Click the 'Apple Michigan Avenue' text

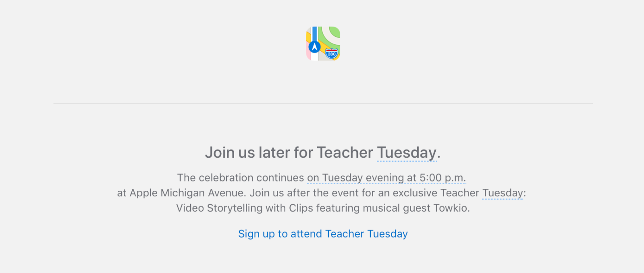tap(187, 193)
